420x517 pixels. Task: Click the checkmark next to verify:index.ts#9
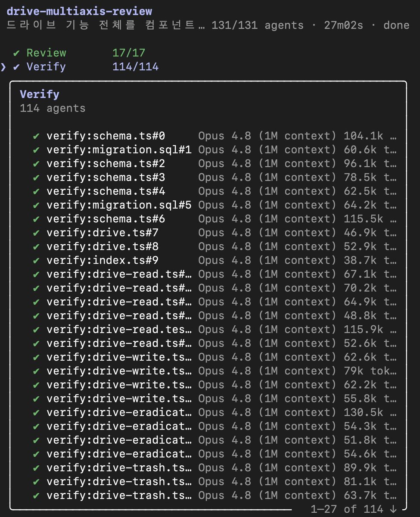pyautogui.click(x=37, y=260)
